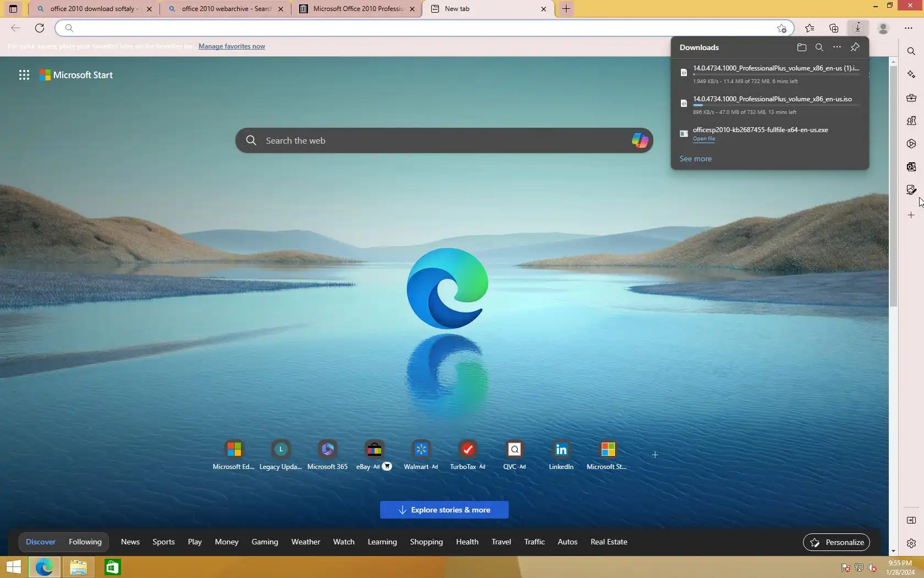Viewport: 924px width, 578px height.
Task: Open the Sports category
Action: 163,542
